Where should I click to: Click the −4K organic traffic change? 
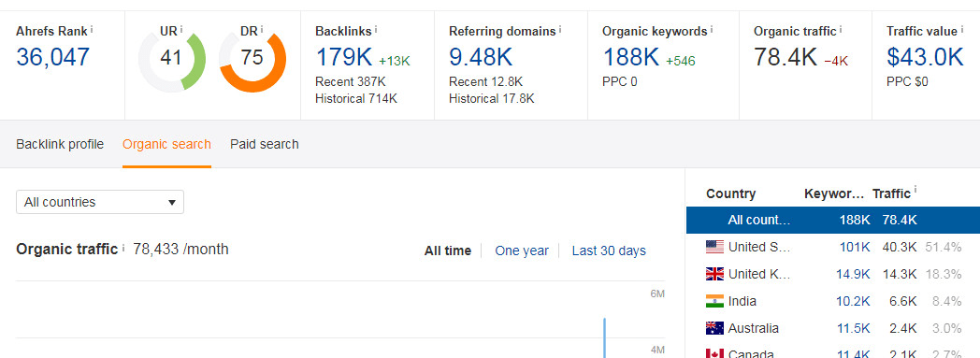click(x=836, y=62)
